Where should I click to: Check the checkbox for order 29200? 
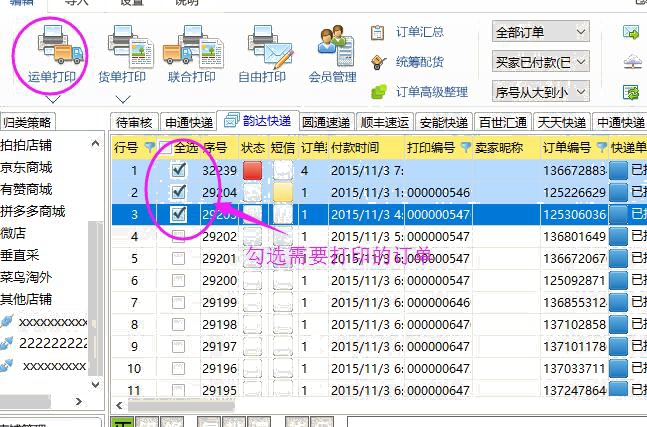(179, 281)
